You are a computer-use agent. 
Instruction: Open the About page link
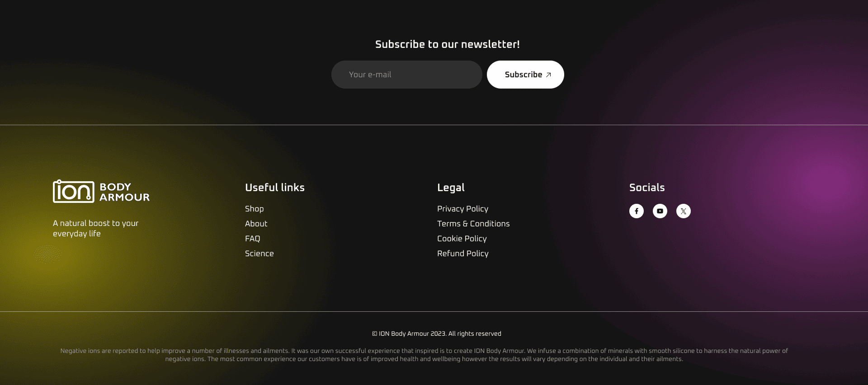(256, 224)
